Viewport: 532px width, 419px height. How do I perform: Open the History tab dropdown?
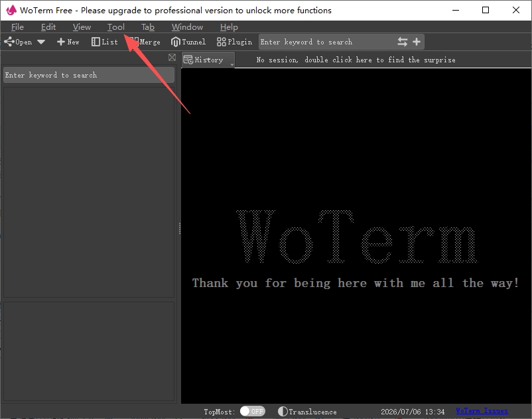tap(208, 60)
